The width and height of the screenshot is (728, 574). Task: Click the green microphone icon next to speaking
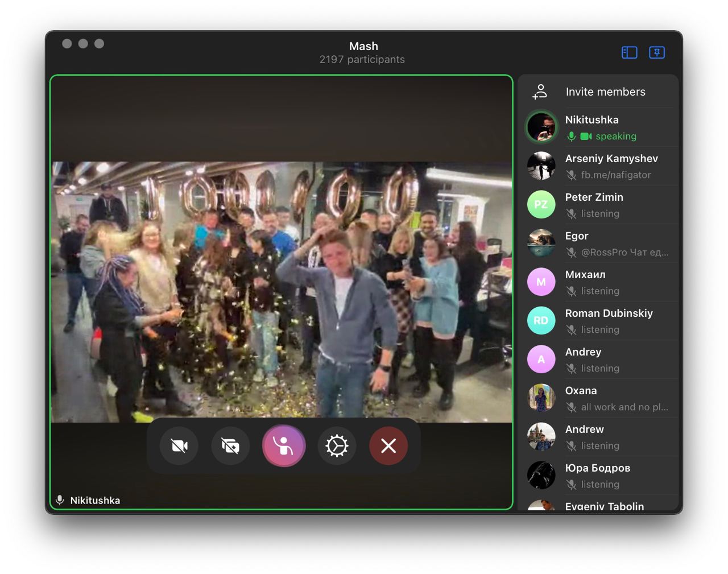pos(572,137)
